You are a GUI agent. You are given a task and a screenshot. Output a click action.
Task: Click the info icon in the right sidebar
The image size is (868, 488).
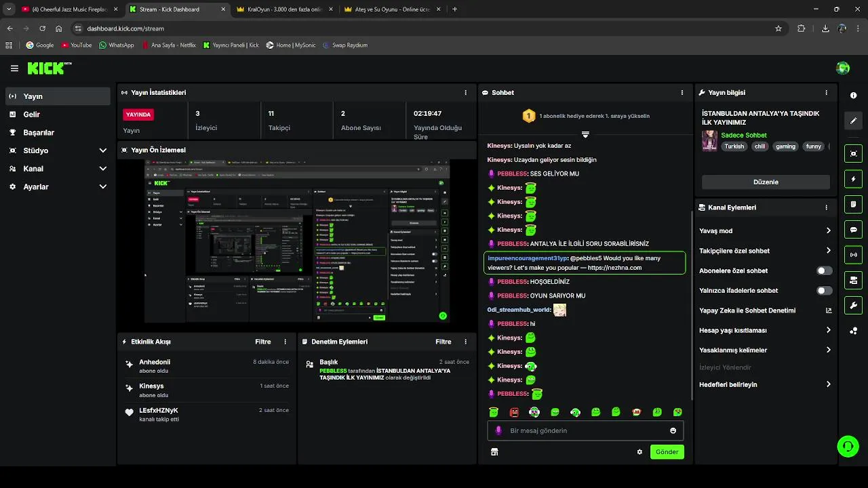coord(853,96)
